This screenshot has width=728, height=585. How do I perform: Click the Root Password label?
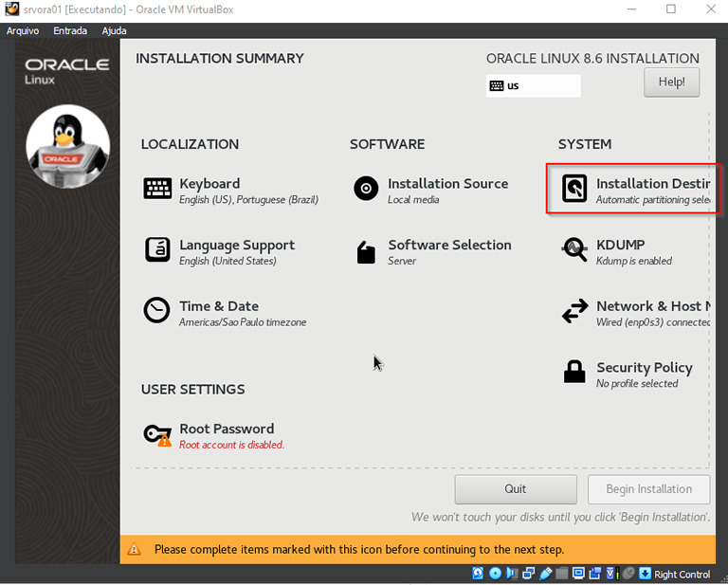[x=227, y=429]
